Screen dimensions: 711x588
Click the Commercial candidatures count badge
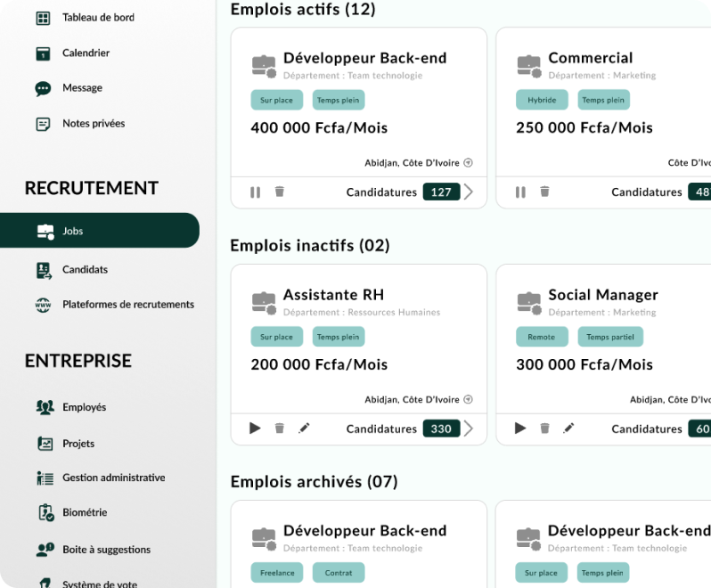(699, 192)
